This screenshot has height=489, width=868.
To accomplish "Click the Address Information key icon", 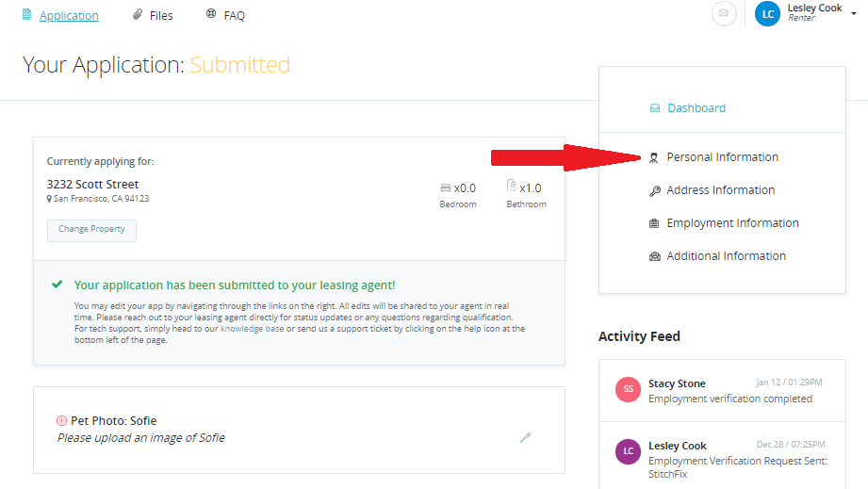I will coord(655,190).
